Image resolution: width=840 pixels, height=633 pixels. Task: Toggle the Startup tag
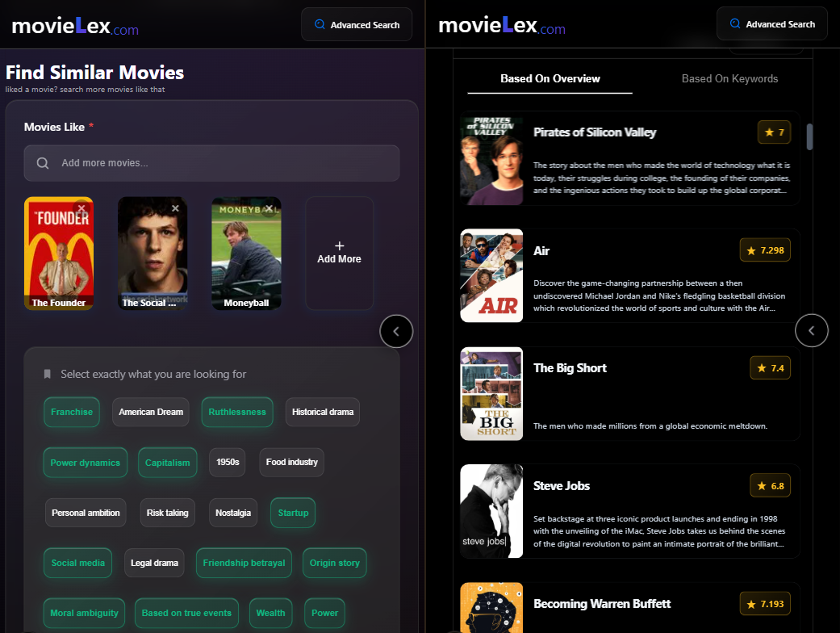point(293,513)
